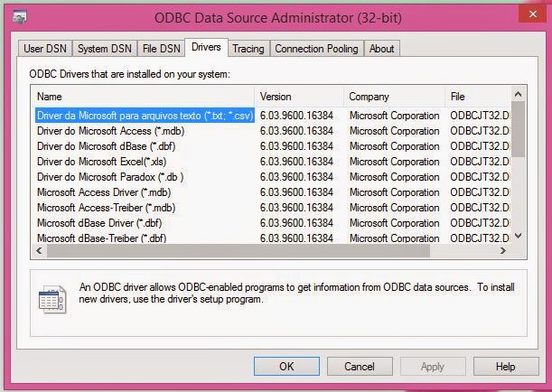Sort drivers by the Name column header
This screenshot has width=552, height=392.
(145, 96)
